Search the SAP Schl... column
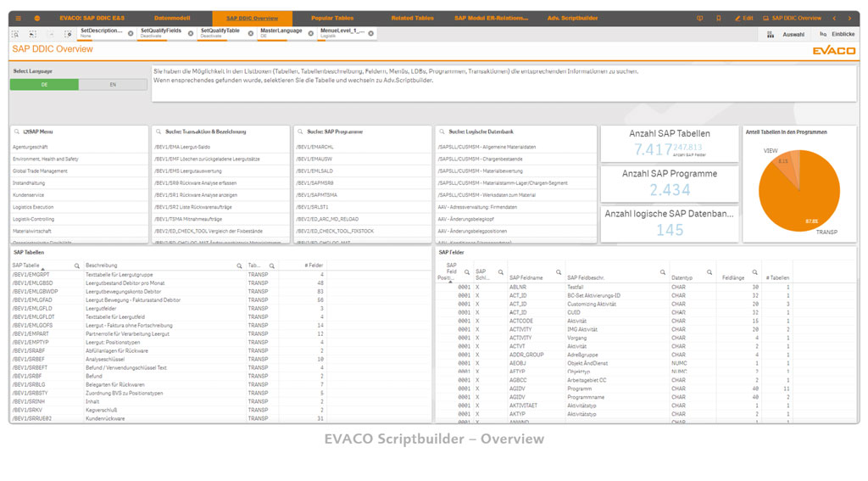 [500, 272]
